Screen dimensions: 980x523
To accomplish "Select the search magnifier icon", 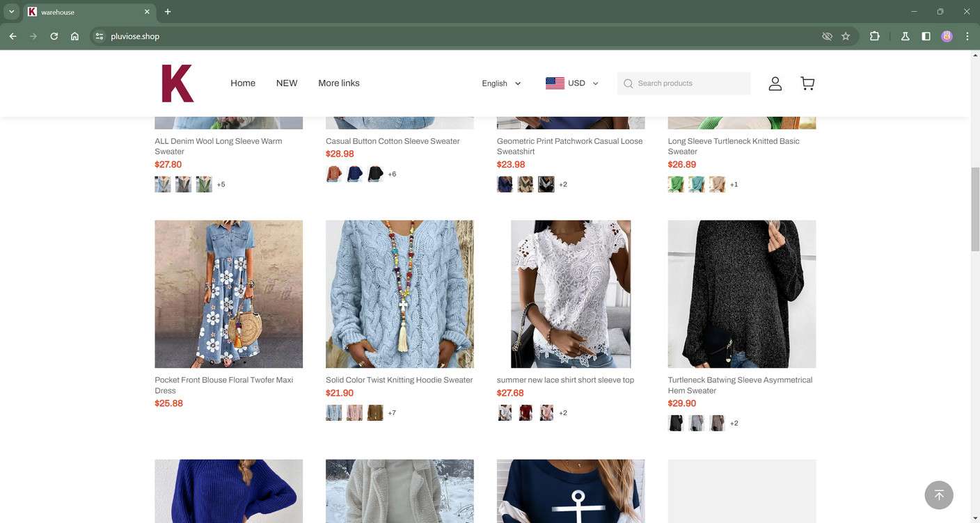I will pyautogui.click(x=628, y=83).
